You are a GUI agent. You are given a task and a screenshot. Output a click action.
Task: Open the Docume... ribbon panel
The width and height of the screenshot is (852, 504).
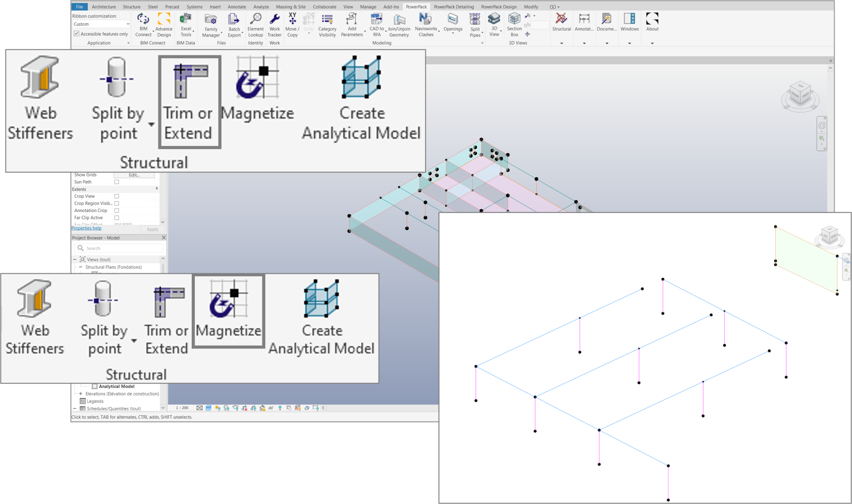tap(607, 22)
